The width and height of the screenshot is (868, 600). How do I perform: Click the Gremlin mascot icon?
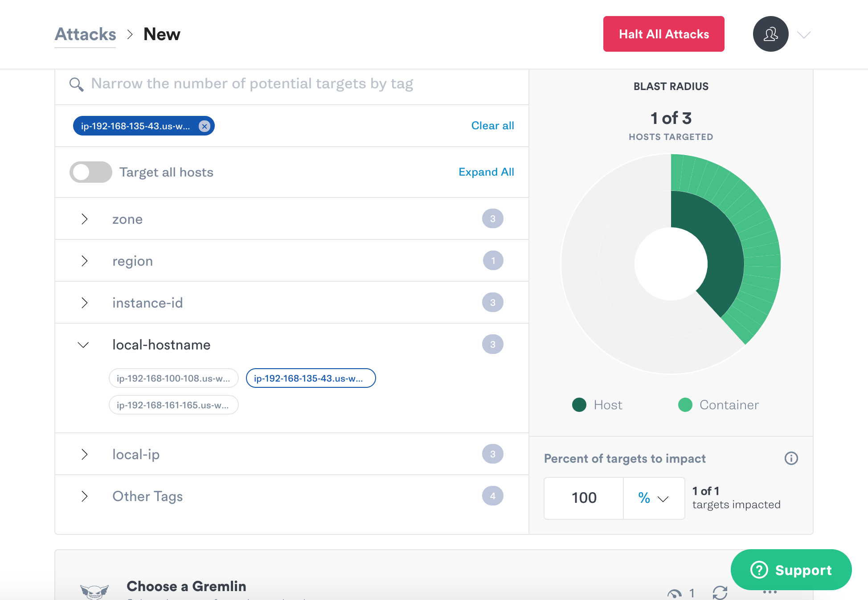coord(94,592)
